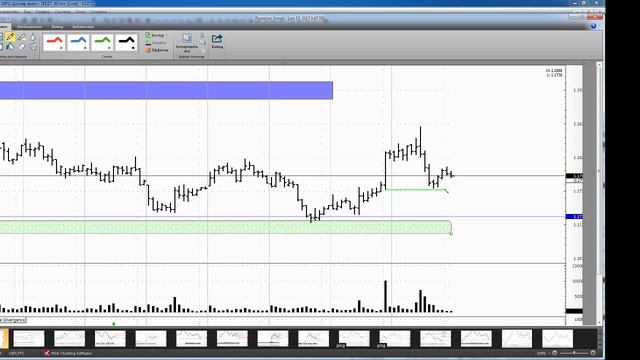Switch to the Изображение tab
Image resolution: width=640 pixels, height=360 pixels.
click(29, 27)
